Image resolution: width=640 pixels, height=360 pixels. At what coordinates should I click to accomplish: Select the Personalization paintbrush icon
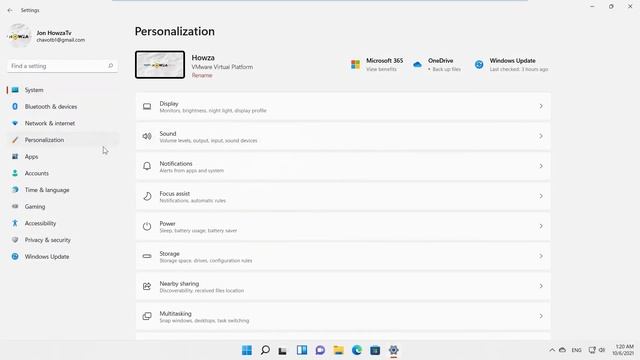[x=15, y=140]
